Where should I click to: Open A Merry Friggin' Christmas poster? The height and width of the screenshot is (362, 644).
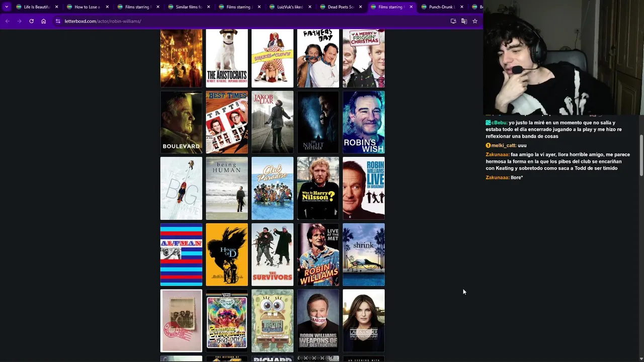tap(364, 58)
